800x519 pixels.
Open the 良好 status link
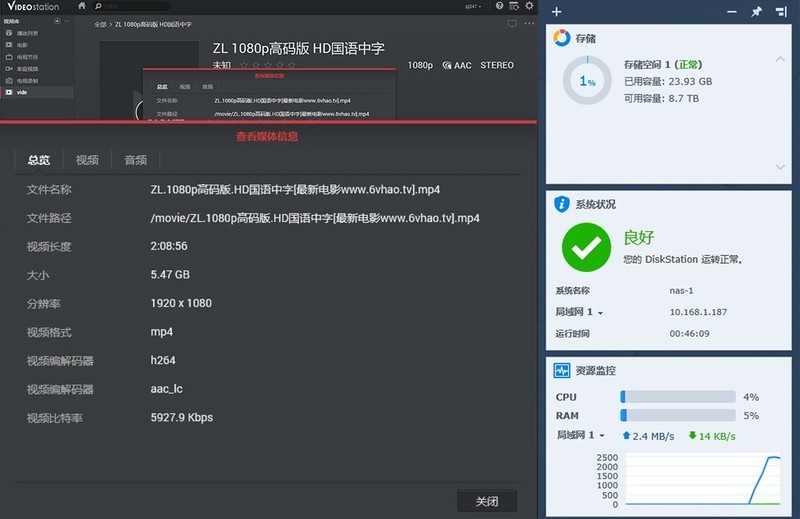coord(639,237)
